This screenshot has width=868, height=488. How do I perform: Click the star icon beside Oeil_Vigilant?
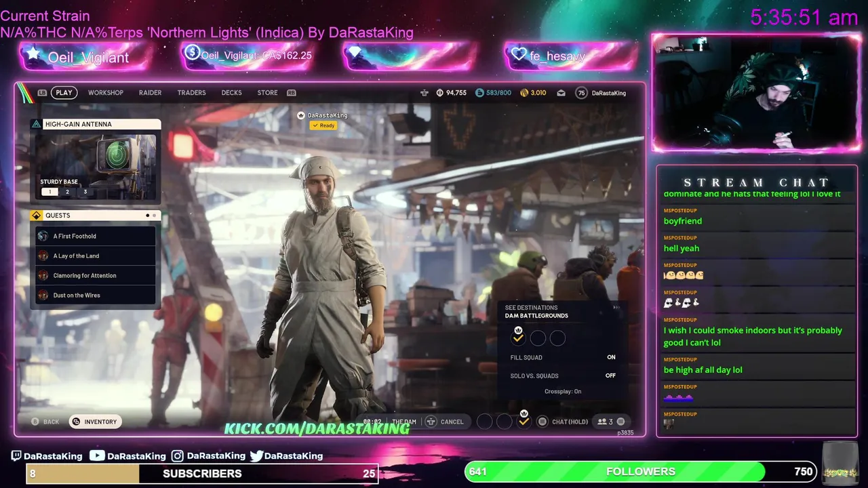(33, 53)
